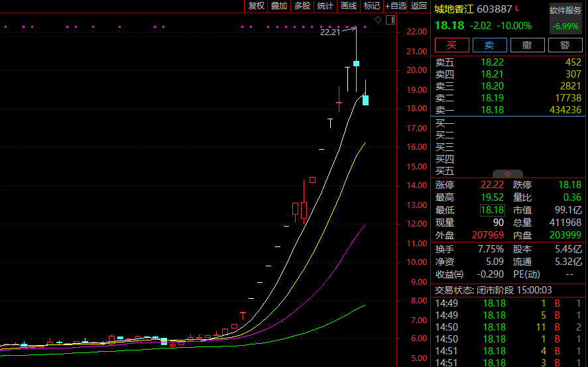Open 软件服务 software services
The image size is (588, 367).
tap(565, 11)
